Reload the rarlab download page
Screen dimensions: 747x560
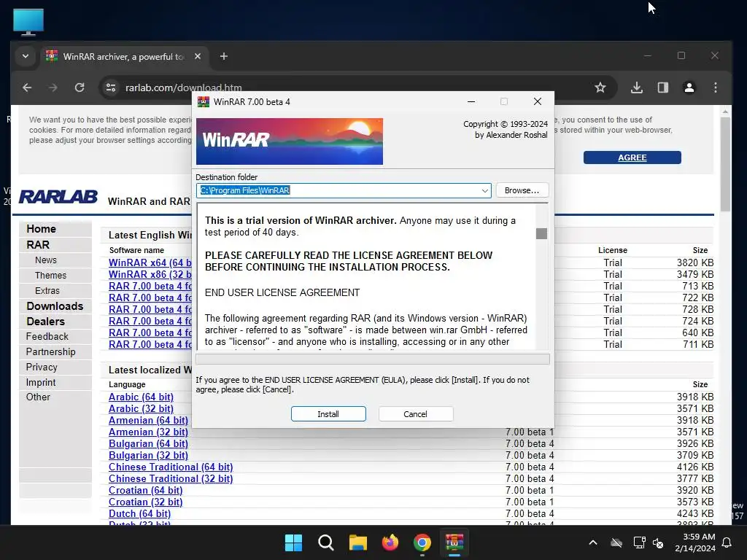click(80, 87)
